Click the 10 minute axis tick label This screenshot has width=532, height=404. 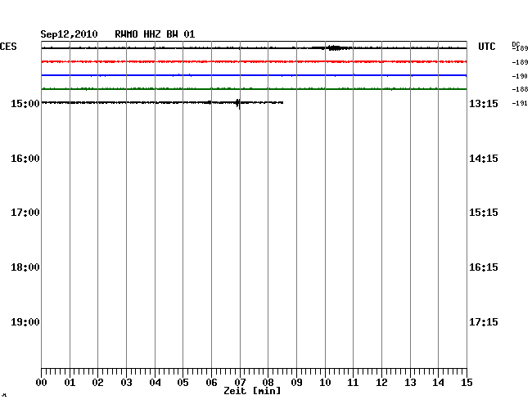[x=325, y=383]
